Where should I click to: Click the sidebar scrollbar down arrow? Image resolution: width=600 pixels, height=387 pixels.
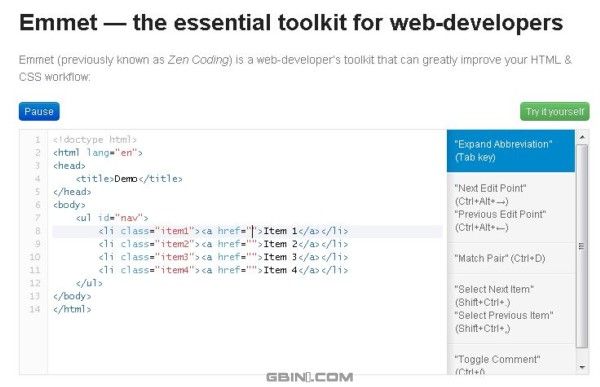[582, 367]
